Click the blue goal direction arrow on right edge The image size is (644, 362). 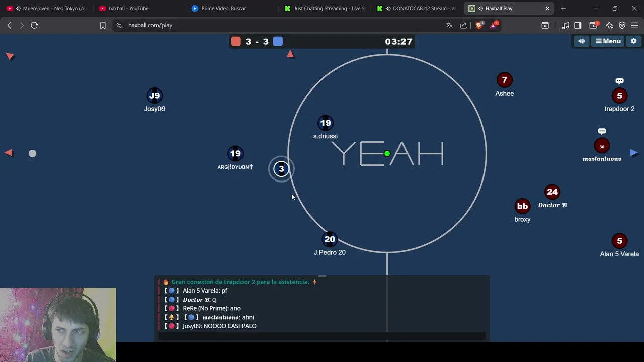click(634, 153)
